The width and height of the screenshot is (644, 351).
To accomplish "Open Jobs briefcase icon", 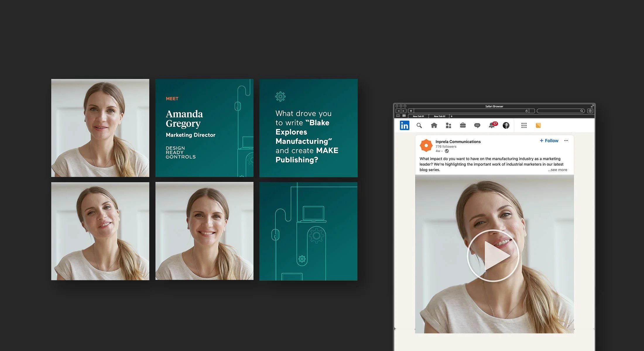I will click(x=463, y=125).
